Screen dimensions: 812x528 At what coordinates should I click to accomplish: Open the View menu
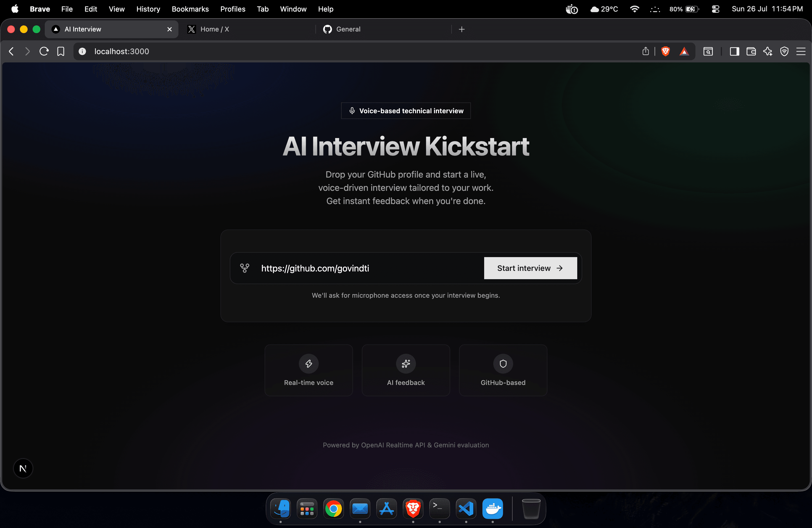point(117,9)
